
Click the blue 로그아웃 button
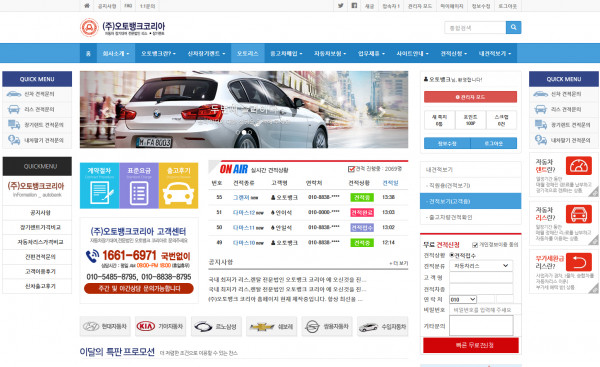point(494,144)
